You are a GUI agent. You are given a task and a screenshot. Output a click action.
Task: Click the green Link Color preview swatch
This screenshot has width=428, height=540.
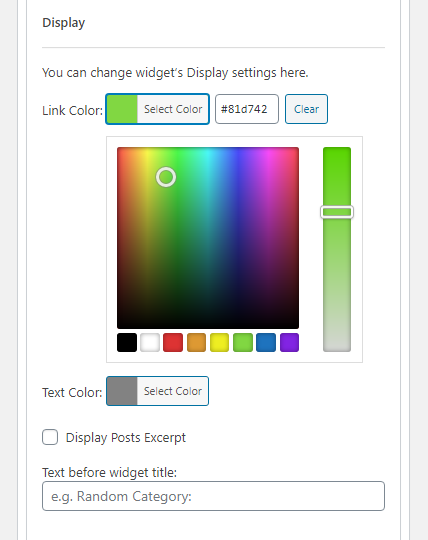122,109
